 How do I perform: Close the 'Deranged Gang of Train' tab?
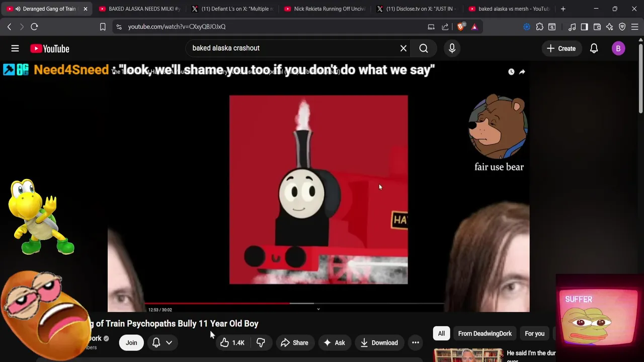(x=85, y=9)
